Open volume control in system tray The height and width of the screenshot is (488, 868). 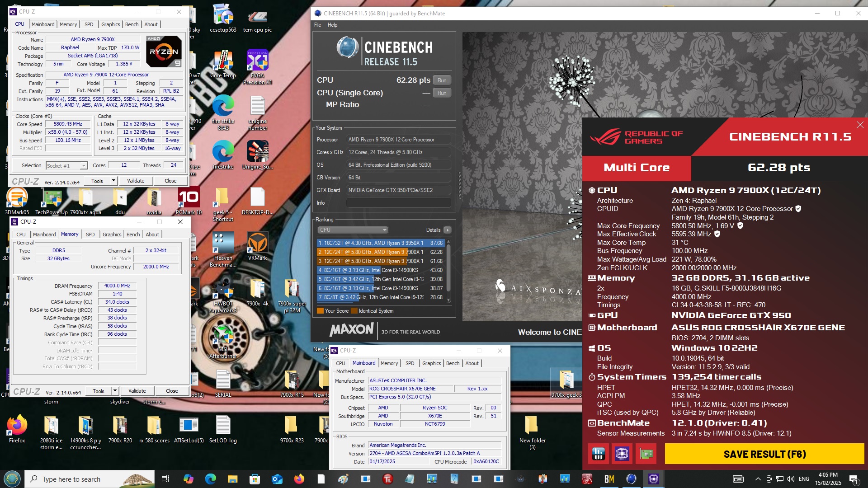pyautogui.click(x=790, y=479)
